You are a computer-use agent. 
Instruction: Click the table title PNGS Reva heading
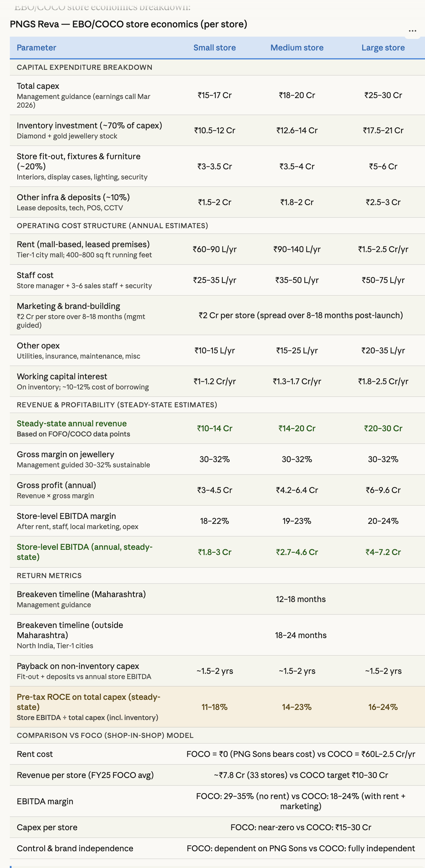tap(128, 24)
